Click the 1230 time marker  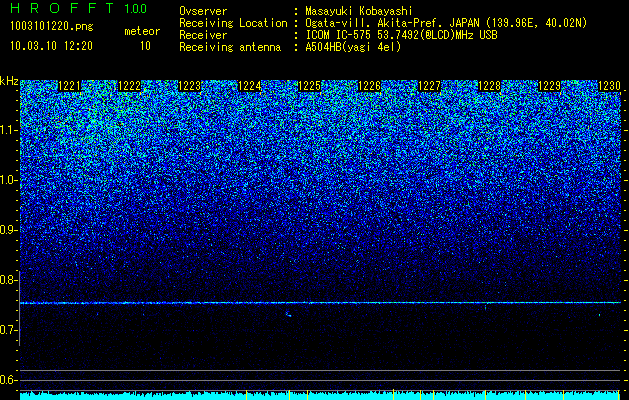(609, 86)
